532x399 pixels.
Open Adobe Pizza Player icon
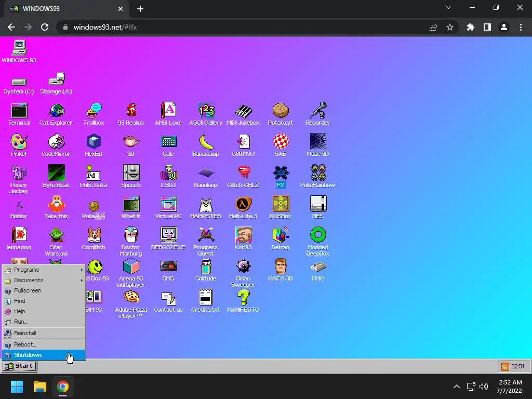(131, 304)
